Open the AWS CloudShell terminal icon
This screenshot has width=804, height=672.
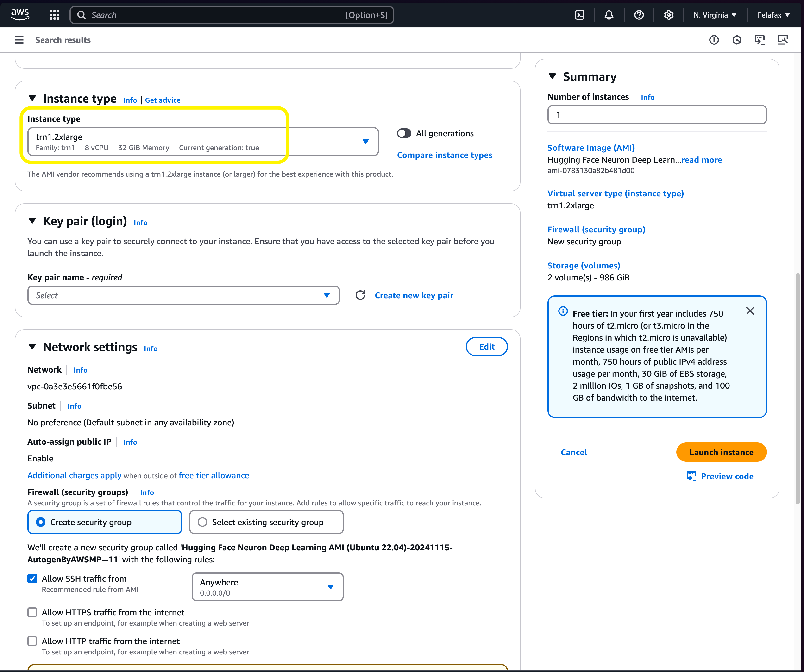point(580,15)
